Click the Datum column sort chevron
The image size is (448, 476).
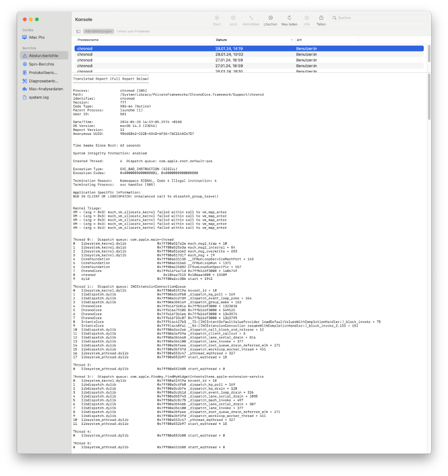coord(291,40)
